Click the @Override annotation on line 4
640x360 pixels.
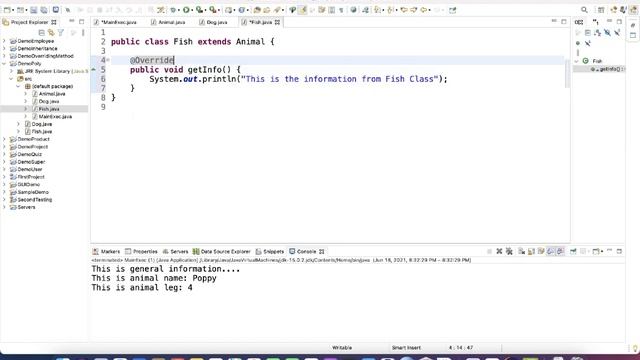[152, 60]
